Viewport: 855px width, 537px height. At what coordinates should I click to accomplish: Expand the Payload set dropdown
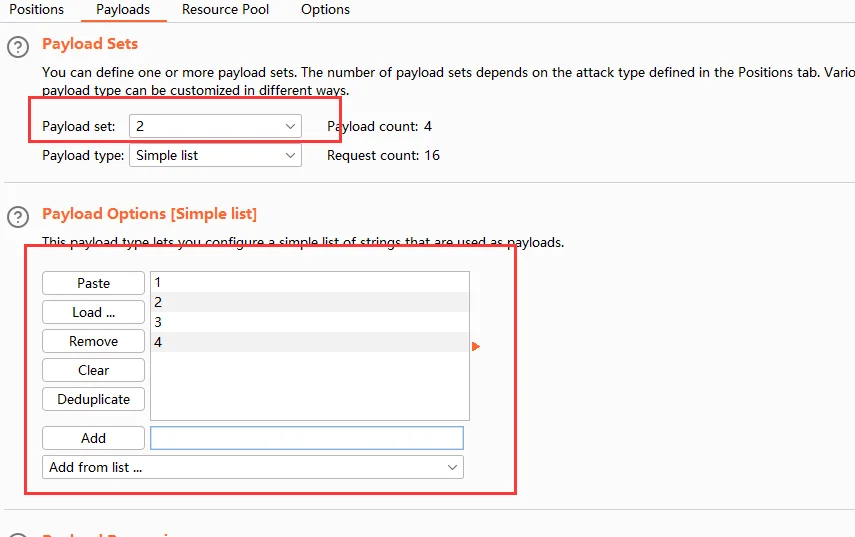click(215, 126)
